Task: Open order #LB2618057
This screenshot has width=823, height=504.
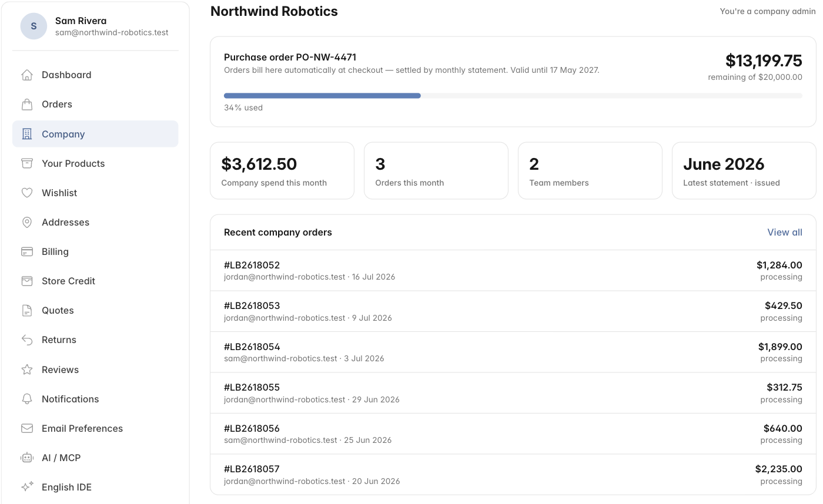Action: point(513,474)
